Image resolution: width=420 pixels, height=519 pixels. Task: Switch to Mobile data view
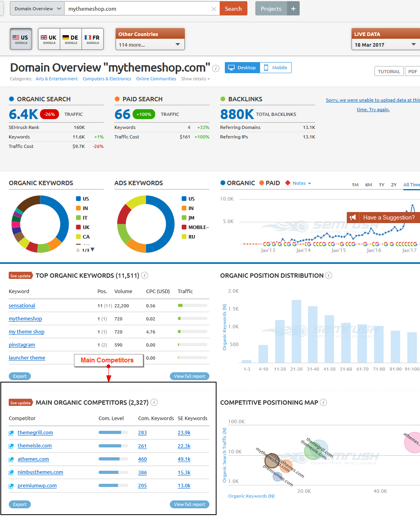click(276, 68)
